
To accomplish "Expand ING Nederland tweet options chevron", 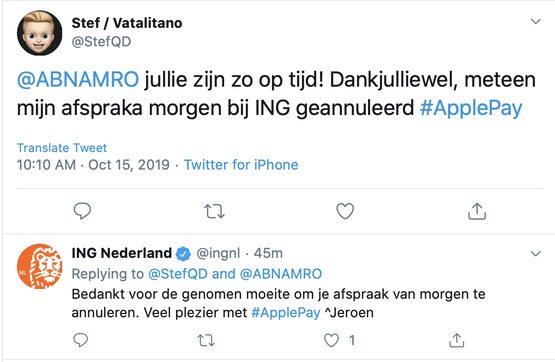I will point(536,254).
